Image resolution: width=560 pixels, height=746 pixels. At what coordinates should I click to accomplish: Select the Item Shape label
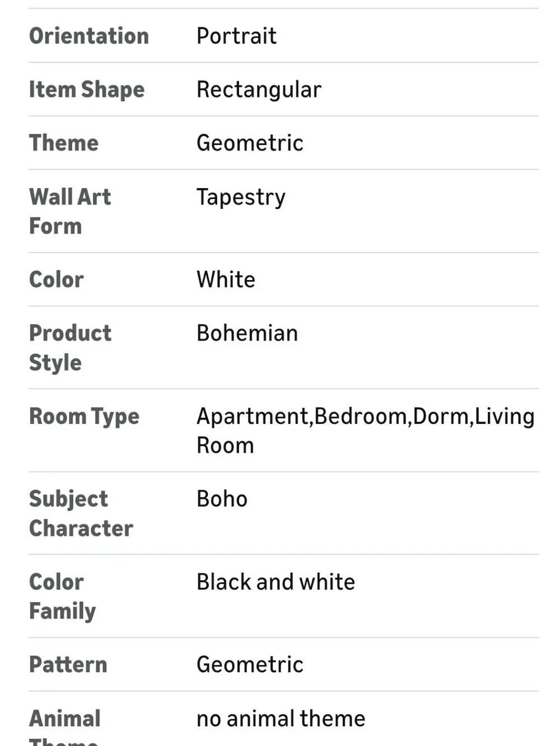[87, 90]
